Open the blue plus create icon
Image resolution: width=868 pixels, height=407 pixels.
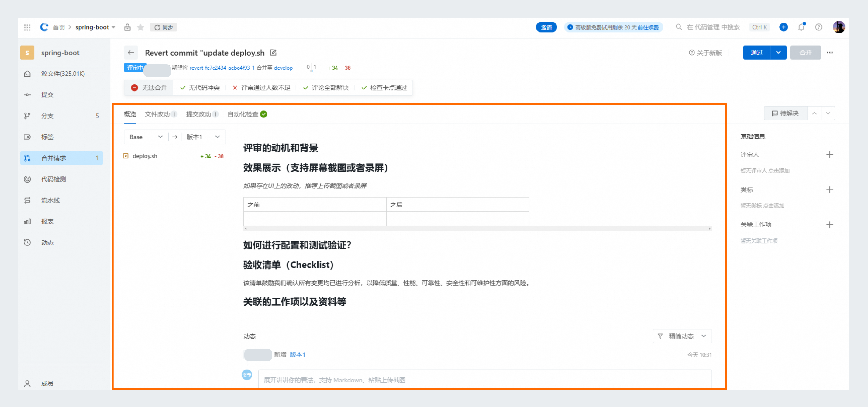tap(784, 27)
